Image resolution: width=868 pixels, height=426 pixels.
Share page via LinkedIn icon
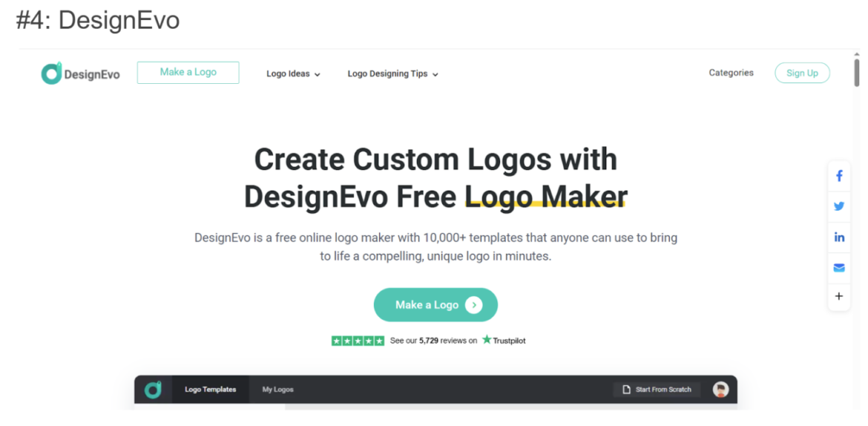(x=839, y=237)
